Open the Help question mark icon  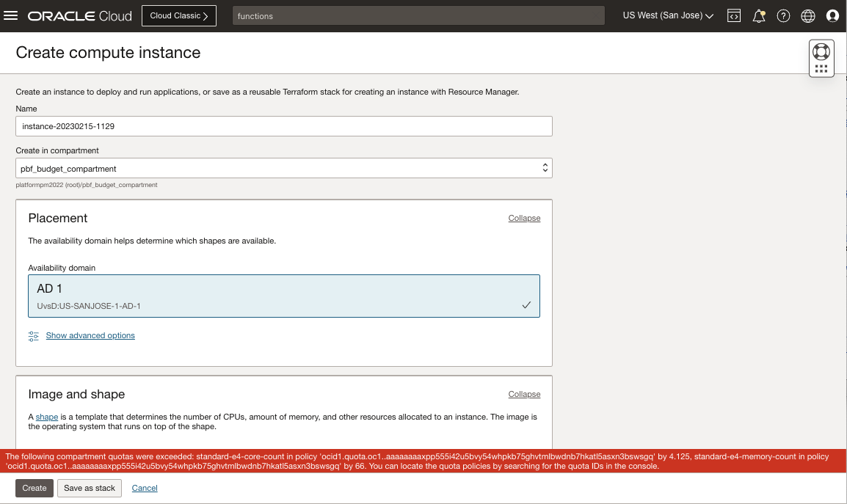[x=783, y=15]
